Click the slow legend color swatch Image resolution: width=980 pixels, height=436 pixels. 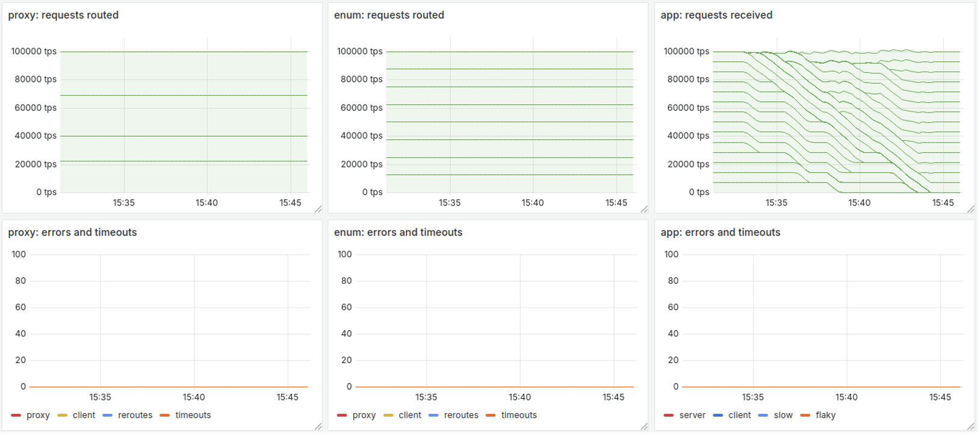(x=763, y=416)
